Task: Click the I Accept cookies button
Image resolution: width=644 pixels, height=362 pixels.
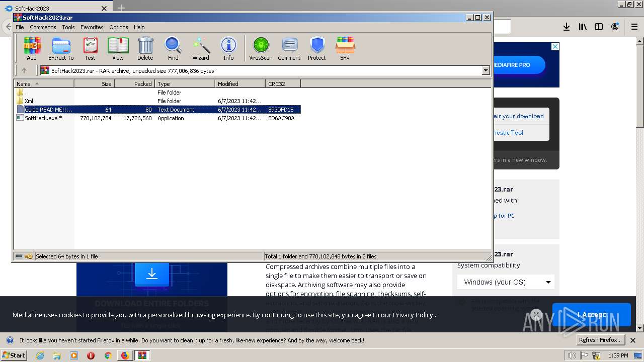Action: tap(591, 315)
